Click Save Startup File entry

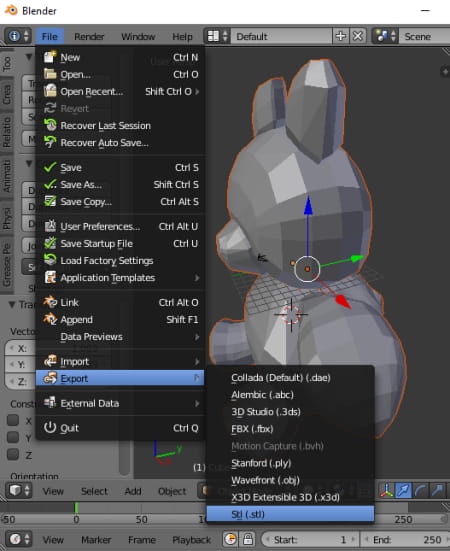click(x=120, y=244)
